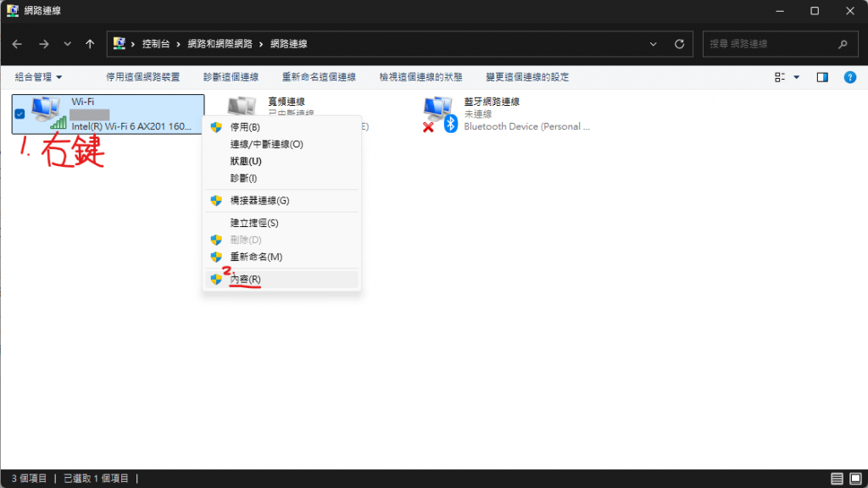Select the 藍牙網路連線 adapter icon

point(440,114)
